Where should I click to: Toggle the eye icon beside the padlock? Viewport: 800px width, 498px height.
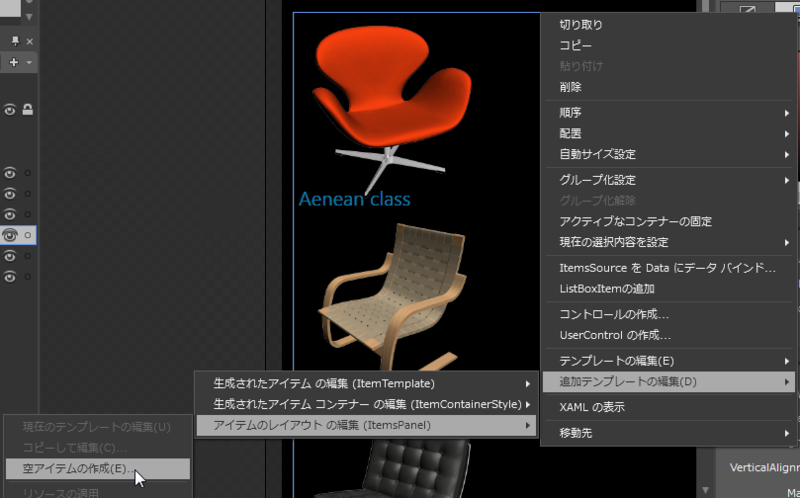coord(10,110)
